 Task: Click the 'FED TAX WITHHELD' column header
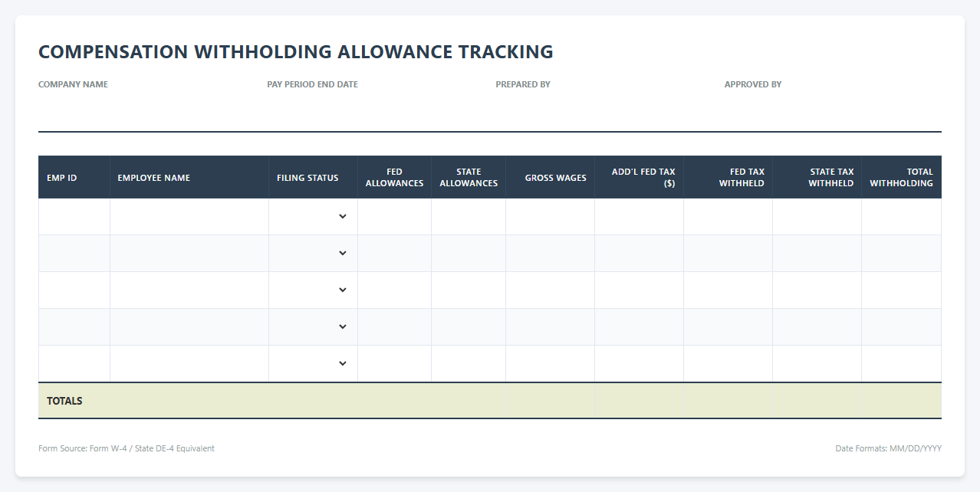[728, 178]
